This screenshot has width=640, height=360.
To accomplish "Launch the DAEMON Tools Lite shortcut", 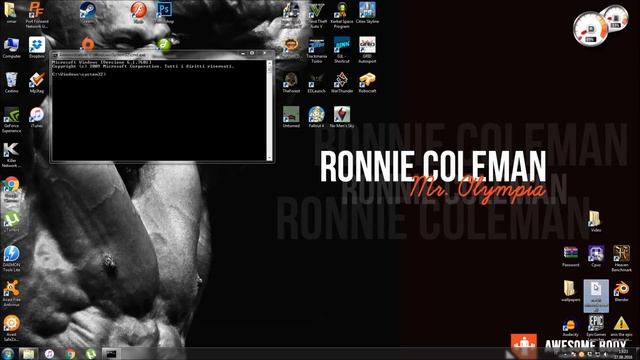I will pos(11,259).
